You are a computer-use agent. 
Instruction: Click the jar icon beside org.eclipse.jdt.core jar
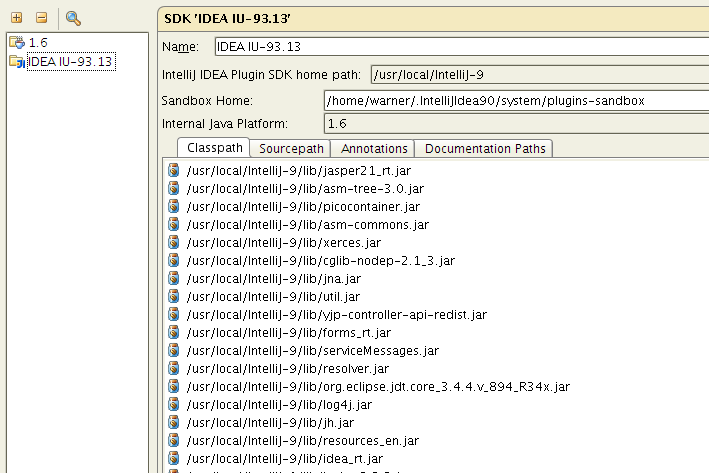pyautogui.click(x=174, y=386)
